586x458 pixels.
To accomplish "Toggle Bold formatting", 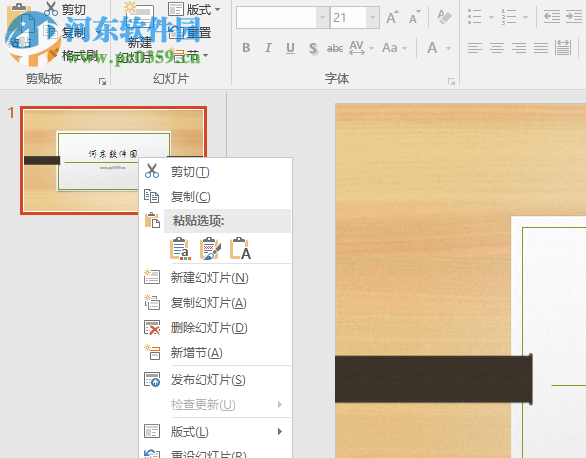I will (x=246, y=48).
